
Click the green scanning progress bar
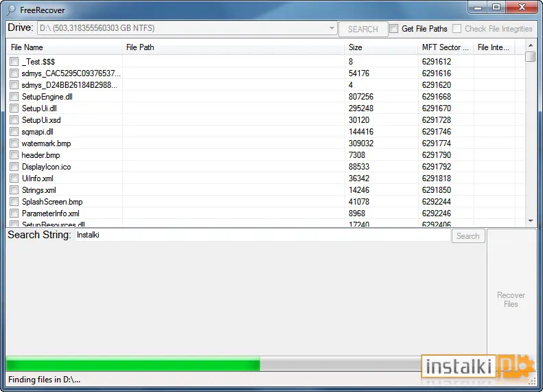(x=133, y=365)
